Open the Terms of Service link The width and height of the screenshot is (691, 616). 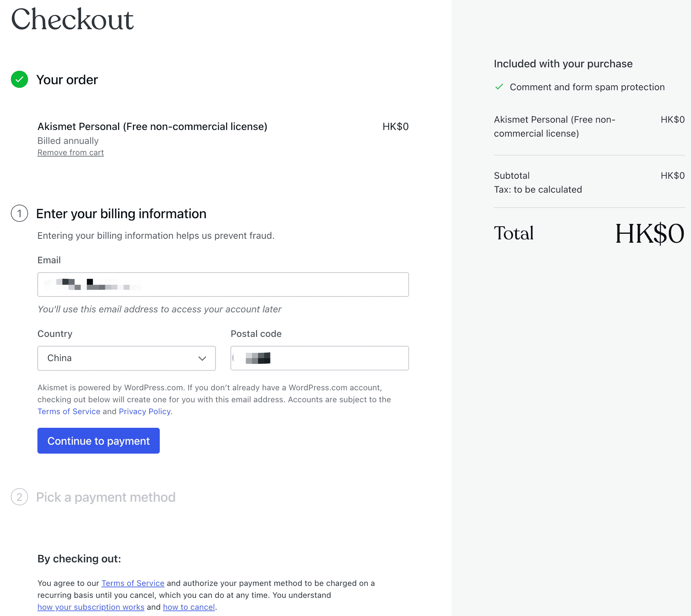point(69,411)
